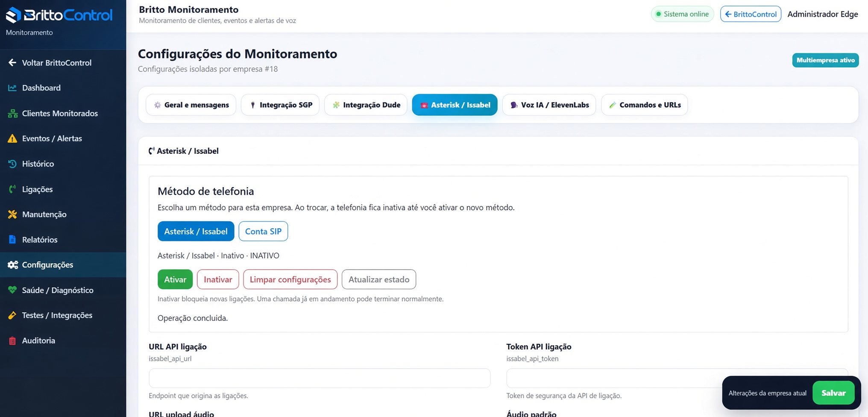The height and width of the screenshot is (417, 868).
Task: Click the Eventos / Alertas warning triangle icon
Action: coord(12,138)
